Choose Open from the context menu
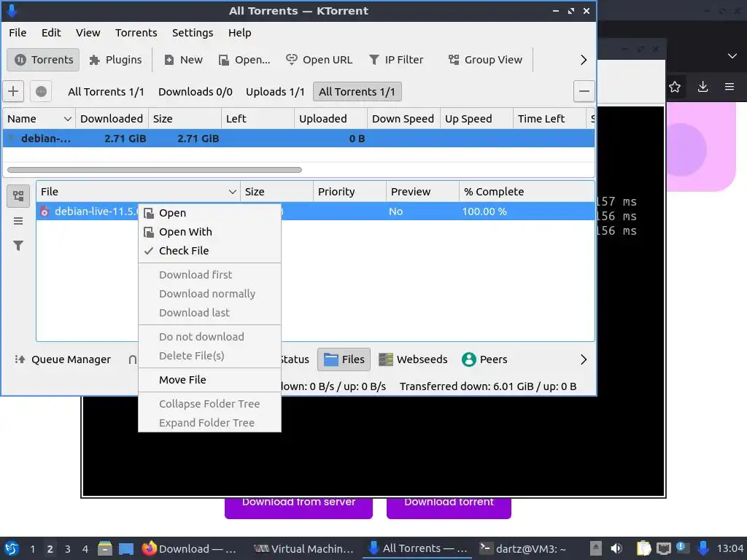 click(x=209, y=213)
